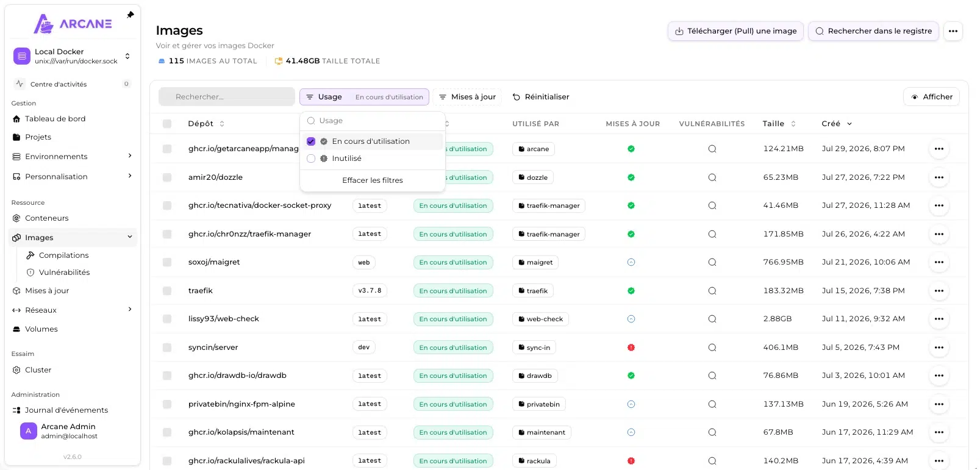
Task: Select the traefik row checkbox
Action: point(167,291)
